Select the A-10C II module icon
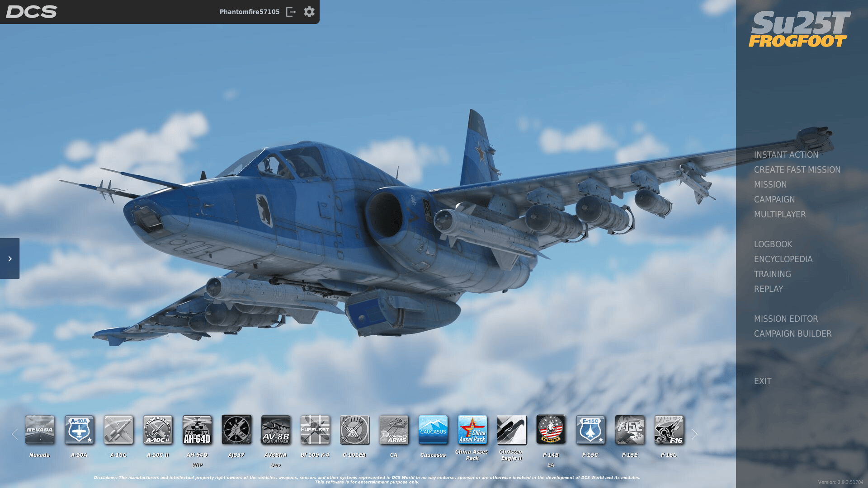The width and height of the screenshot is (868, 488). pos(158,430)
